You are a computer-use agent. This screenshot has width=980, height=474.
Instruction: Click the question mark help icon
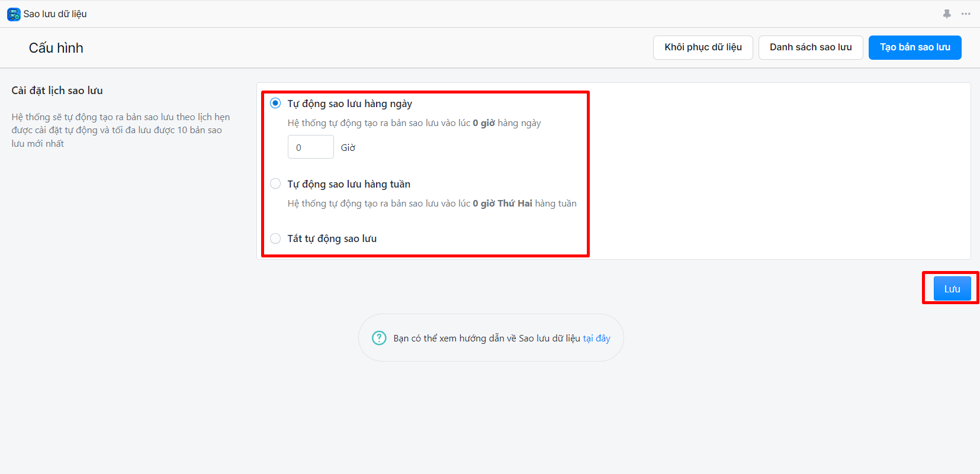379,338
